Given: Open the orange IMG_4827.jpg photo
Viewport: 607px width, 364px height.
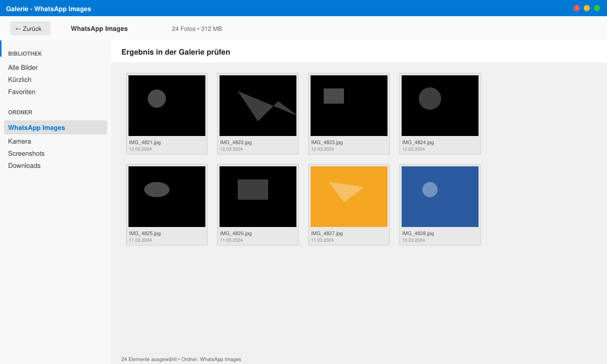Looking at the screenshot, I should coord(349,197).
